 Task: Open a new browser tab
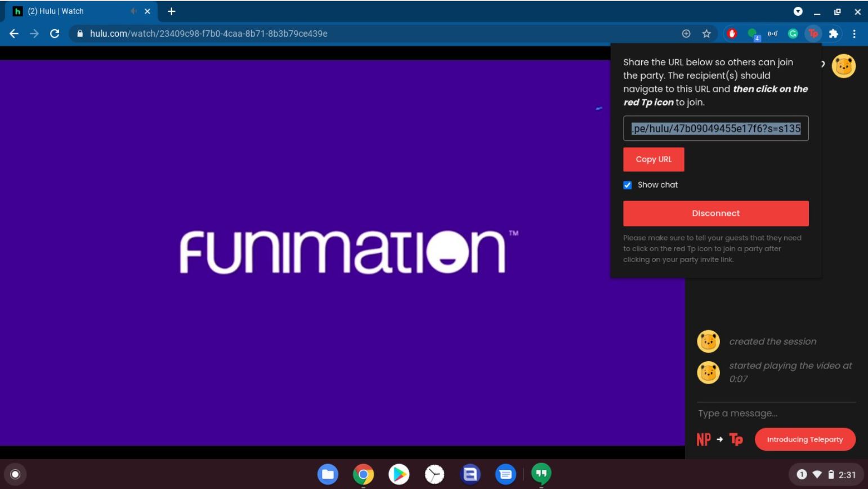172,11
